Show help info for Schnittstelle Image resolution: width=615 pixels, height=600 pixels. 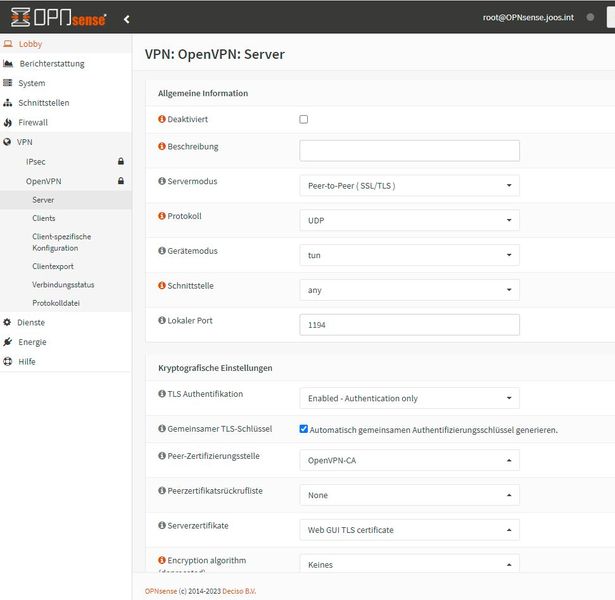[162, 285]
